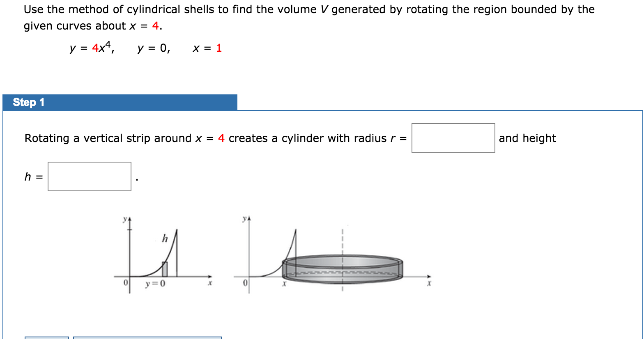The width and height of the screenshot is (644, 339).
Task: Click the x label under the shell diagram
Action: [x=284, y=284]
